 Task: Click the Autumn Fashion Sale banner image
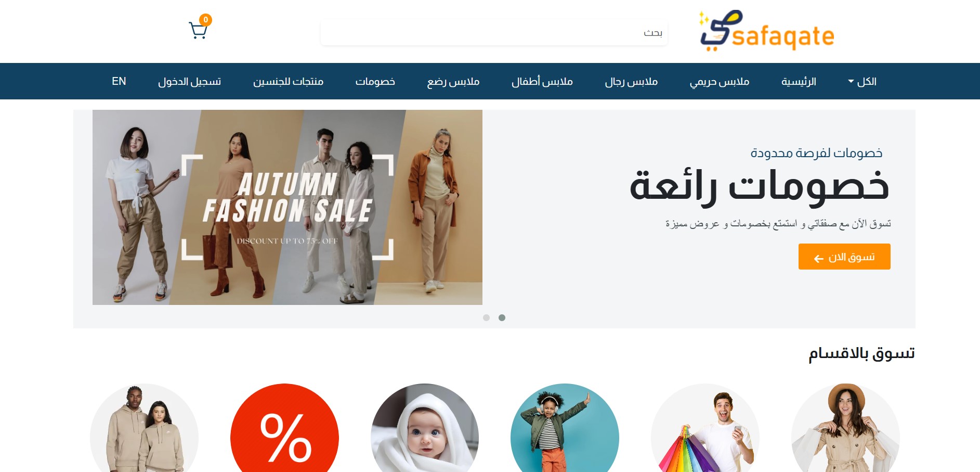pyautogui.click(x=288, y=207)
